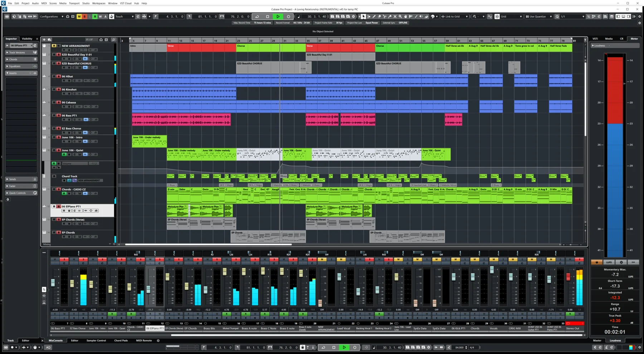The image size is (644, 354).
Task: Select the Erase tool
Action: coord(379,16)
